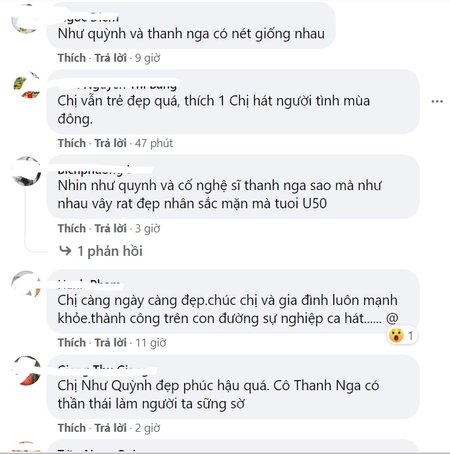Open the three-dots comment options menu

[x=437, y=101]
